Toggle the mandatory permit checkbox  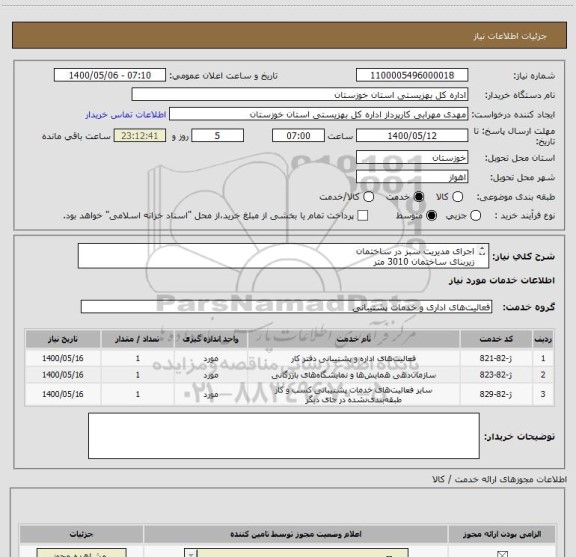(502, 554)
